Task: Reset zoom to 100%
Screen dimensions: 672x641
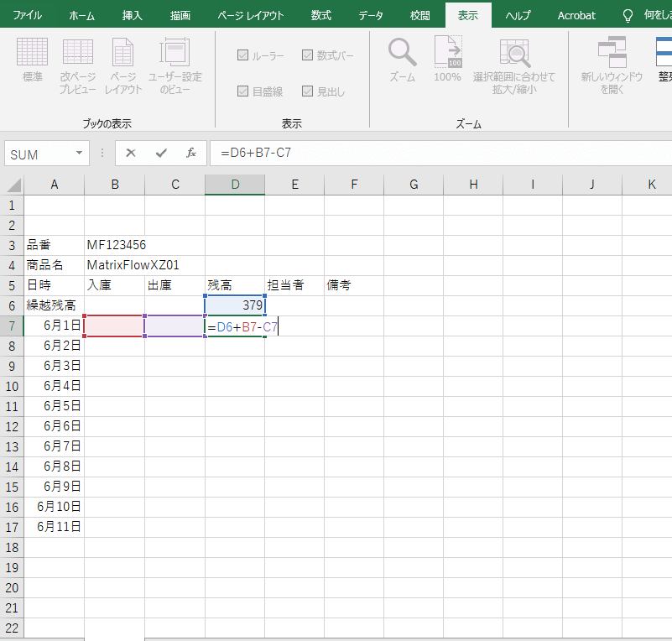Action: click(447, 60)
